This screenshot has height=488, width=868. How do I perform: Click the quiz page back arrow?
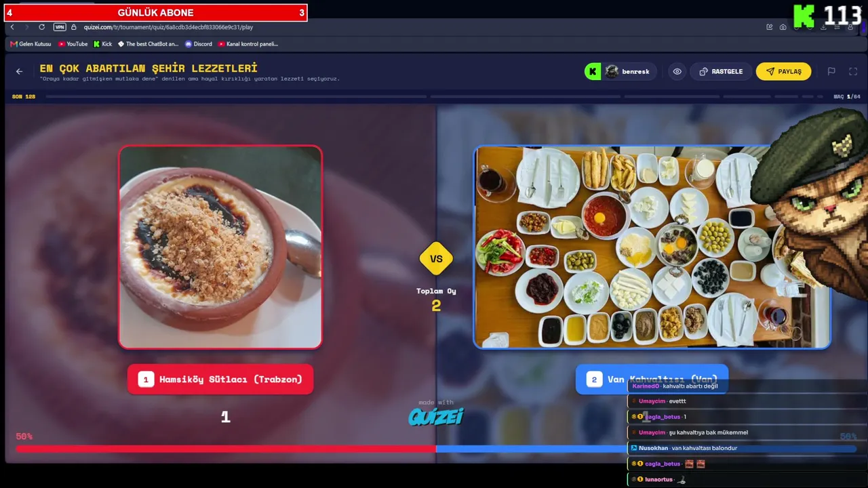(19, 71)
